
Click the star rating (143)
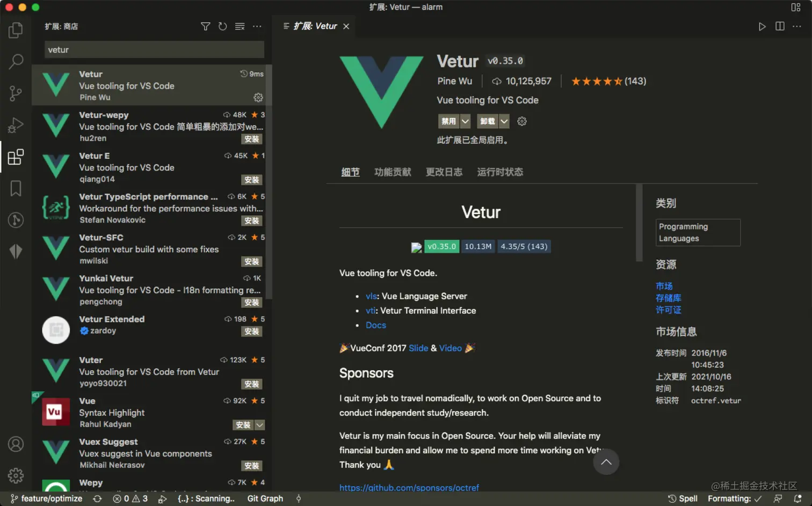click(608, 81)
